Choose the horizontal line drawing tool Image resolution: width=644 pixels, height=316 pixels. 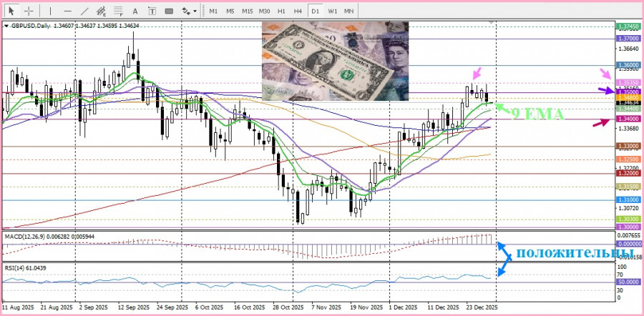67,11
